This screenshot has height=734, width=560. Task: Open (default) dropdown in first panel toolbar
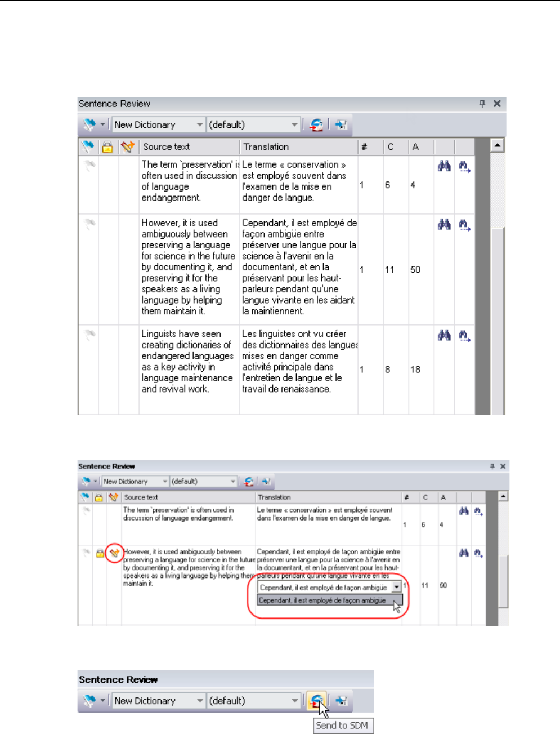click(x=294, y=125)
